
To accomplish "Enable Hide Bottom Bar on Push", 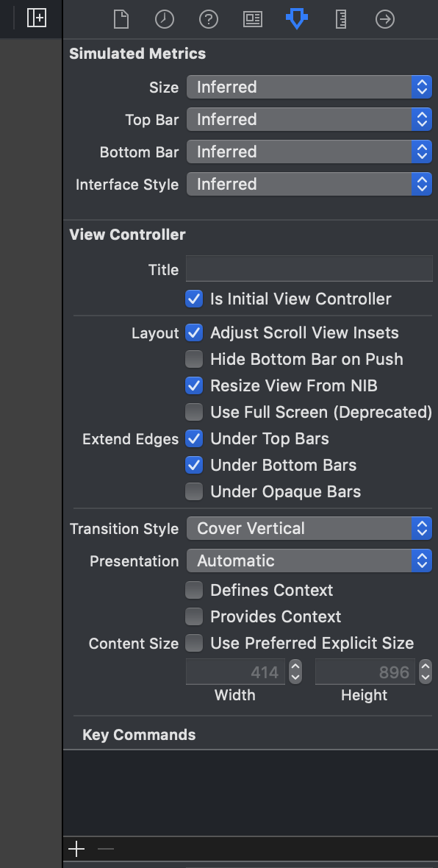I will [193, 359].
